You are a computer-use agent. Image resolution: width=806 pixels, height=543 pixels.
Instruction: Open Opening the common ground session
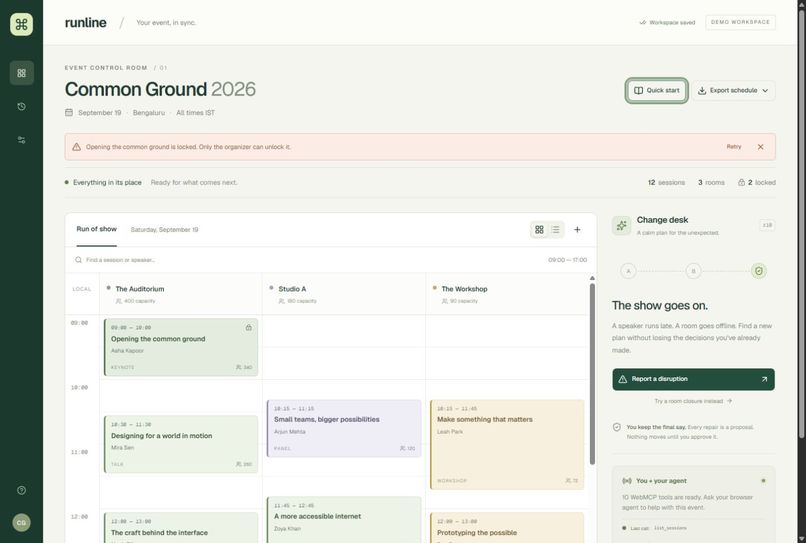tap(181, 347)
